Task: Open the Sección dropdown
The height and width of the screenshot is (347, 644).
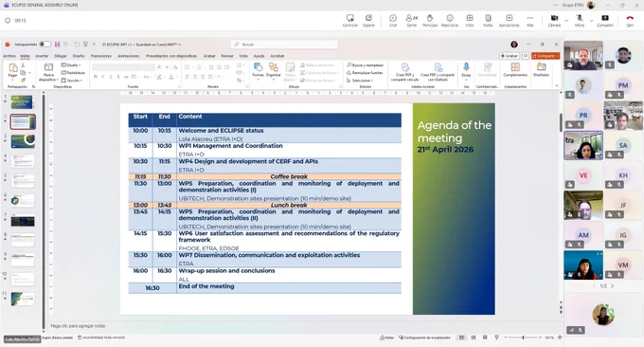Action: (72, 81)
